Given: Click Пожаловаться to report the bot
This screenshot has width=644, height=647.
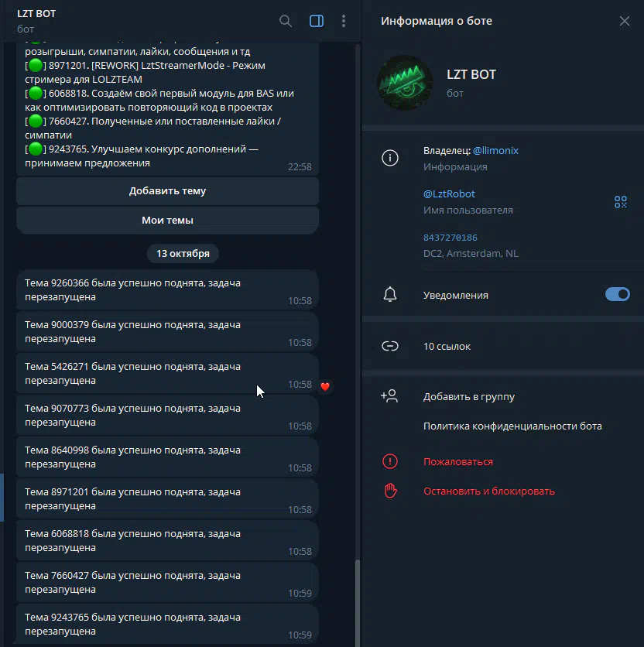Looking at the screenshot, I should pos(457,462).
